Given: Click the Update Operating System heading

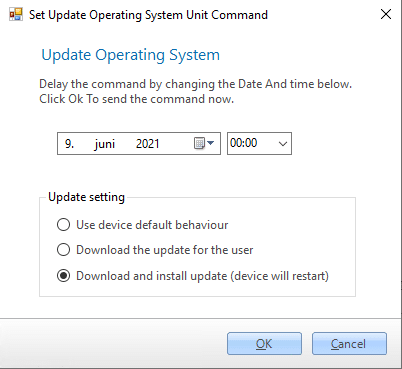Looking at the screenshot, I should pyautogui.click(x=131, y=55).
